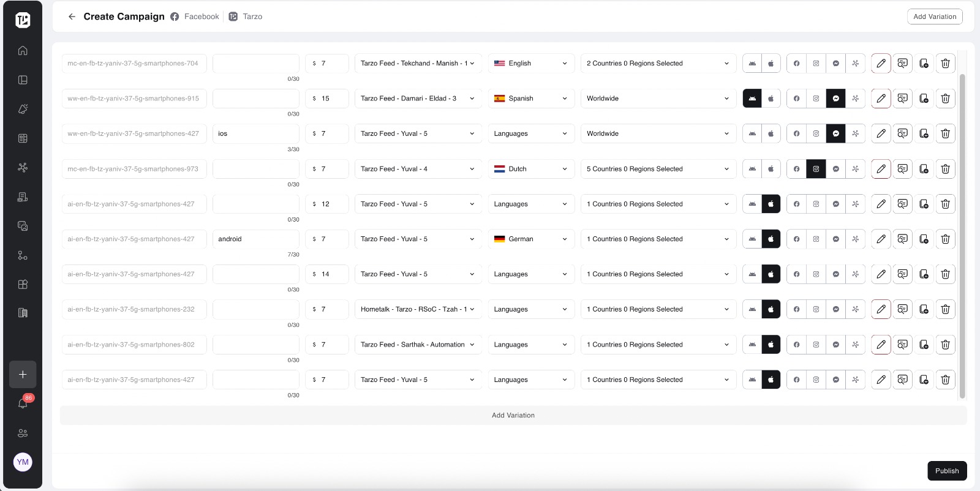Click the back arrow beside Create Campaign
This screenshot has height=491, width=980.
[72, 17]
